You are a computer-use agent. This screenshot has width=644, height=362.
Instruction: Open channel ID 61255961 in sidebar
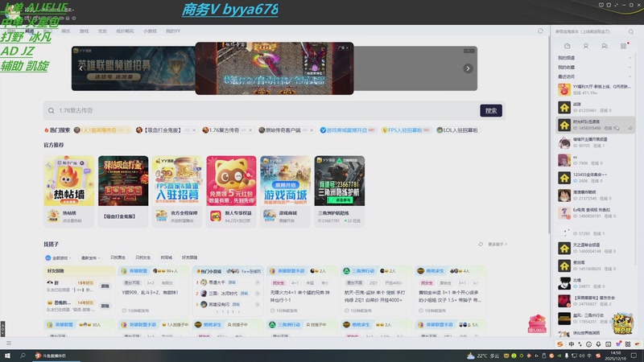[x=595, y=107]
